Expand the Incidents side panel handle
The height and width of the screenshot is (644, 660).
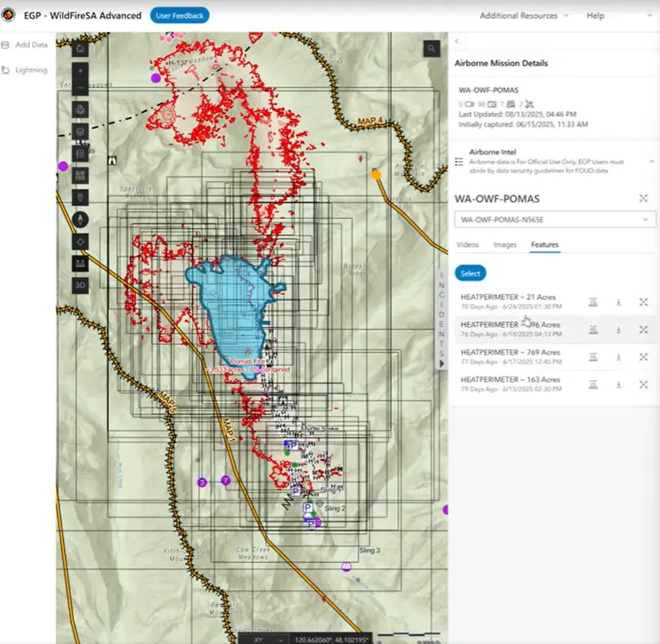[x=442, y=363]
